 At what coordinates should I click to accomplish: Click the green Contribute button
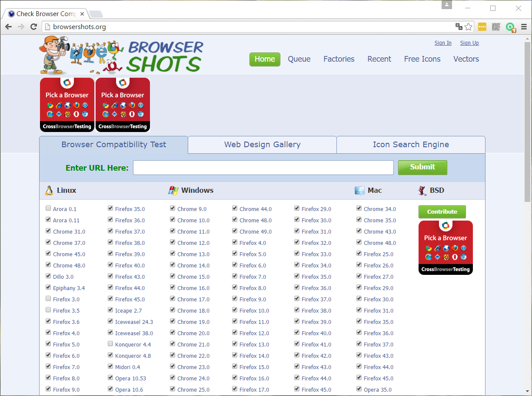click(442, 212)
